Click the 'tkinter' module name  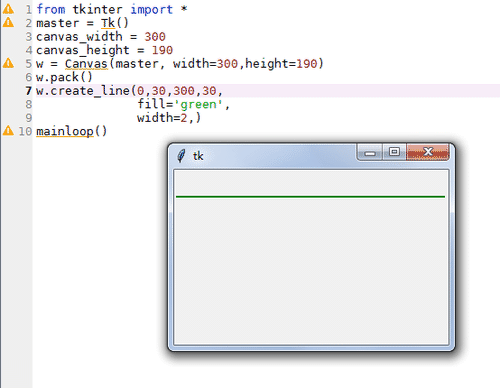tap(97, 9)
